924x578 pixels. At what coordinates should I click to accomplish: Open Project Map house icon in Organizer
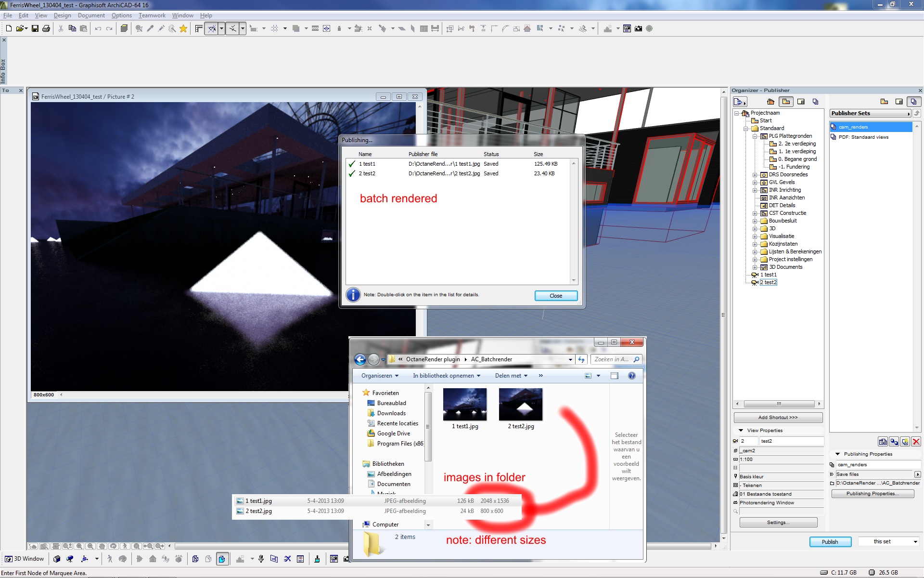[x=770, y=102]
